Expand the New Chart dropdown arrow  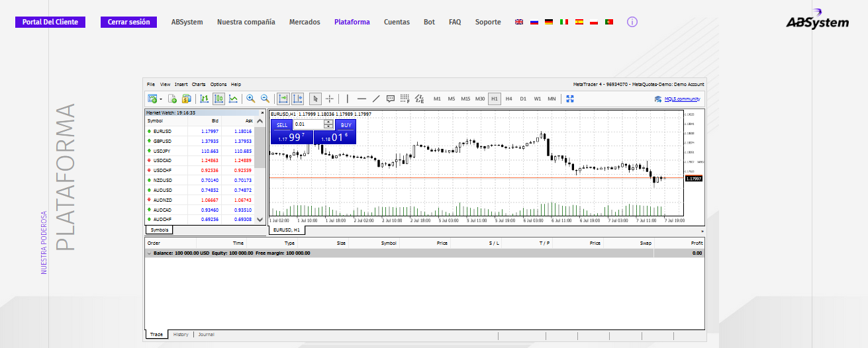point(160,99)
